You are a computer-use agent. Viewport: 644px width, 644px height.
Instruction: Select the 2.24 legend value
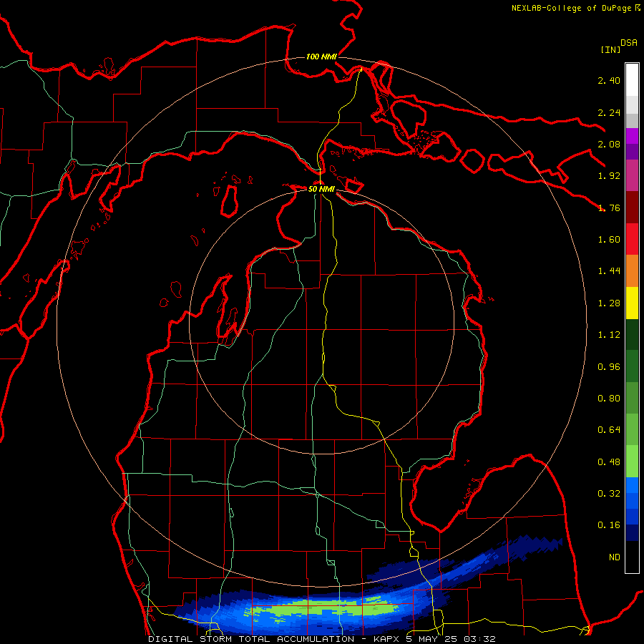[609, 112]
